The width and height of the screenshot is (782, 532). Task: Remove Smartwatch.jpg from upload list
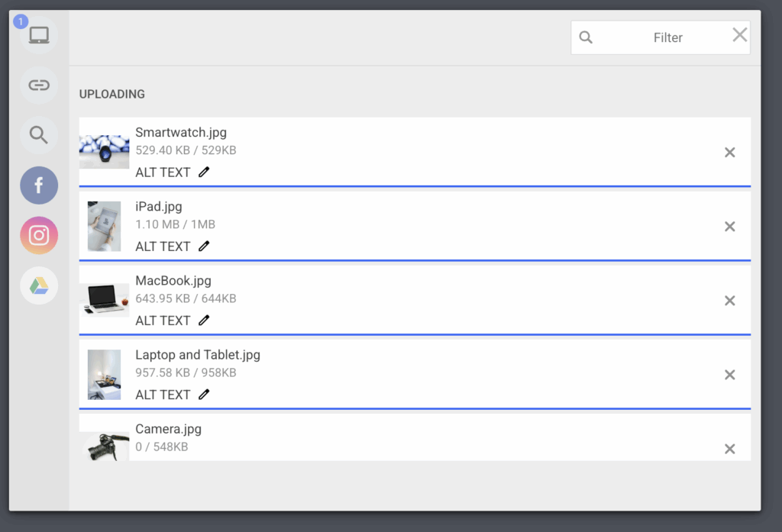729,153
